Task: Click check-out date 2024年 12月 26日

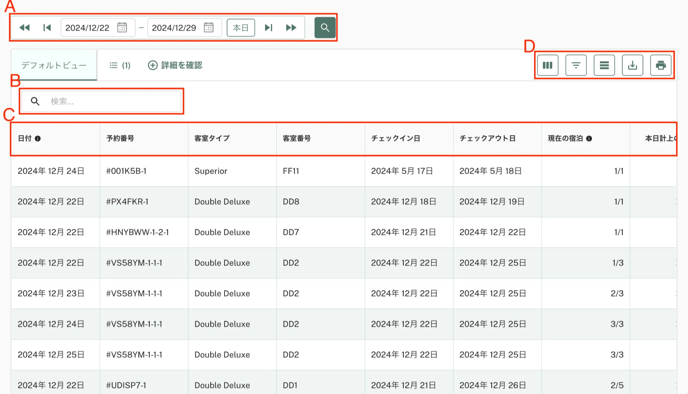Action: tap(493, 385)
